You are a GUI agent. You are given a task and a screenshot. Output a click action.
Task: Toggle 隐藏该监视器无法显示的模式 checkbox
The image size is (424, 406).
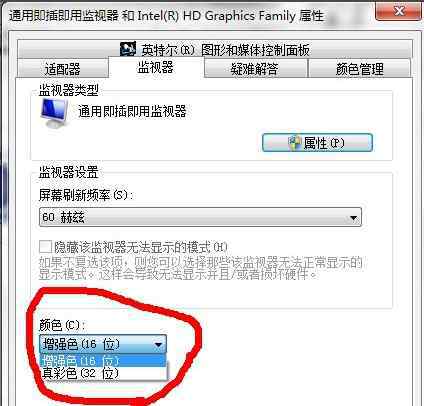[45, 247]
